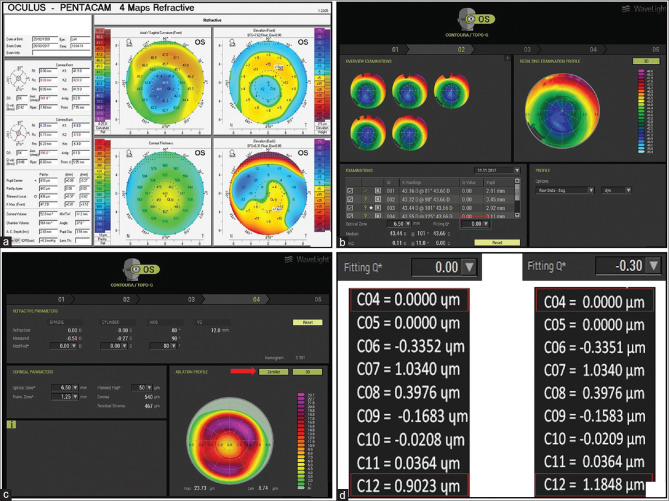Click the detail box icon in row 001
The width and height of the screenshot is (669, 501).
(378, 191)
